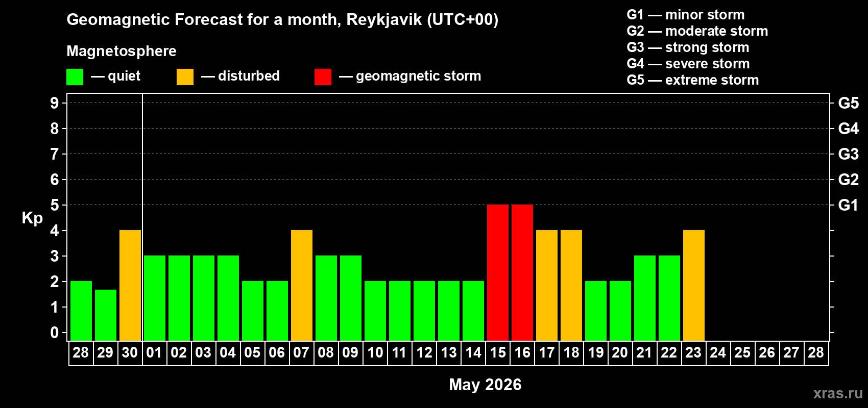
Task: Click the date label 12
Action: coord(424,352)
